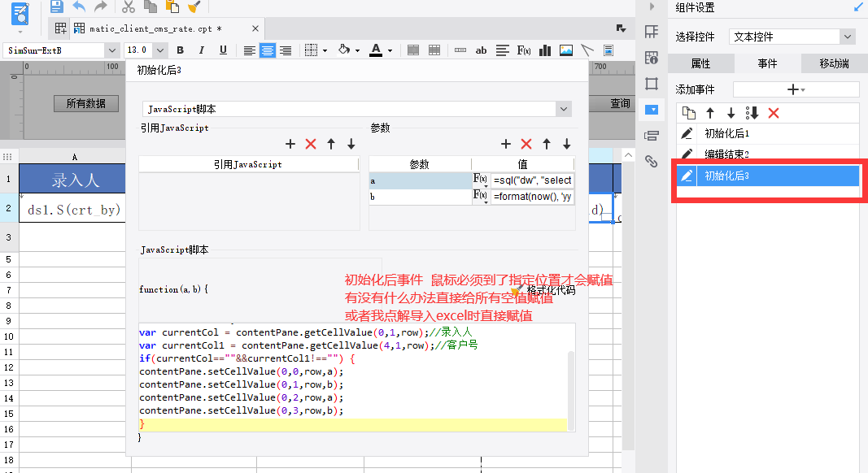
Task: Click the report preview logo icon
Action: coord(20,15)
